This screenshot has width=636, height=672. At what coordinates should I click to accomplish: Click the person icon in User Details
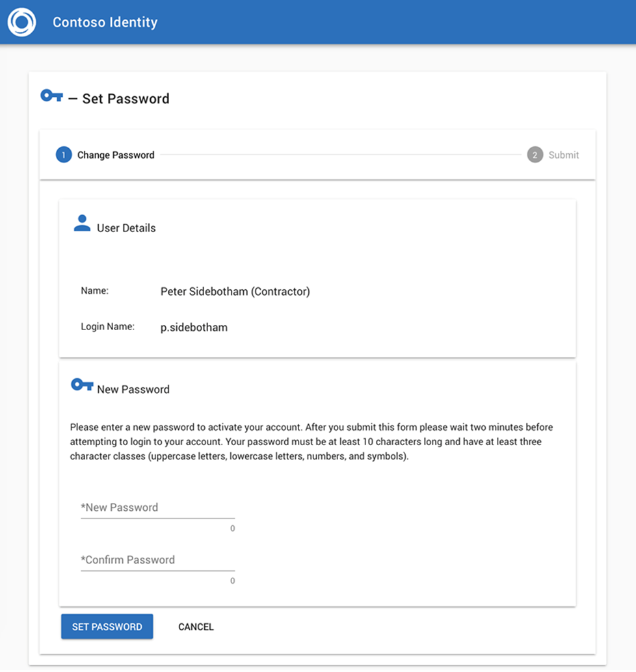point(82,224)
